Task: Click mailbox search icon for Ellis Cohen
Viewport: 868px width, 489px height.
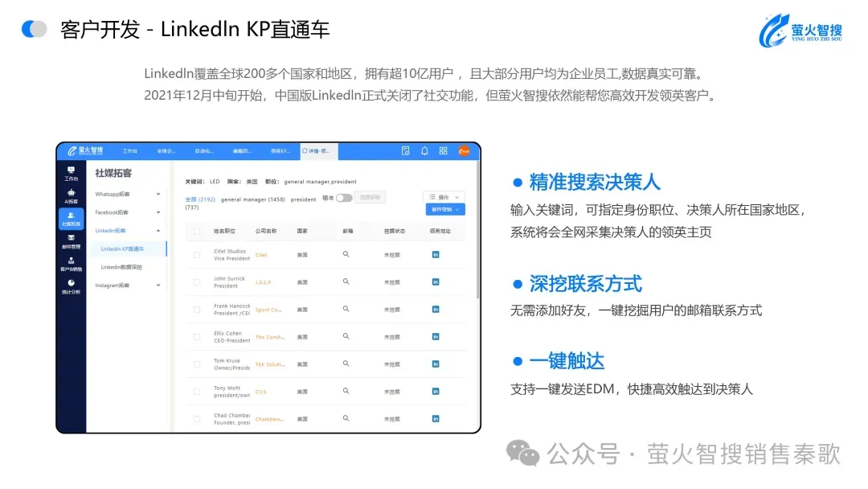Action: coord(346,337)
